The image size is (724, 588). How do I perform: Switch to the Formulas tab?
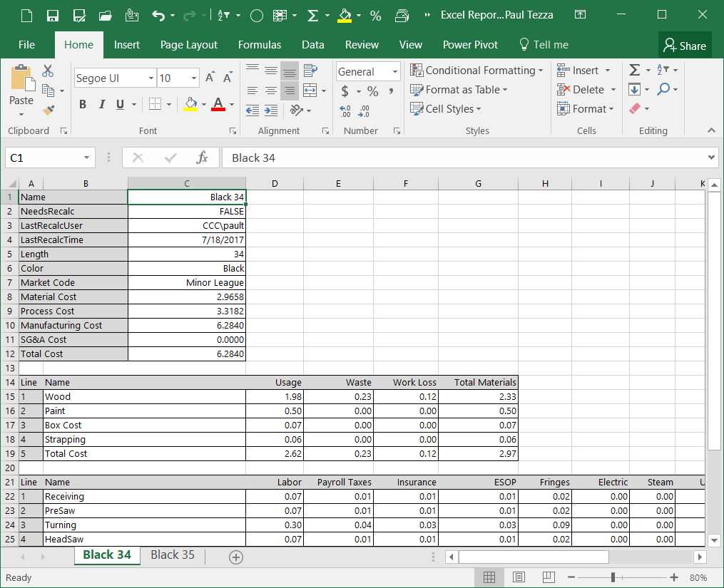pyautogui.click(x=260, y=45)
